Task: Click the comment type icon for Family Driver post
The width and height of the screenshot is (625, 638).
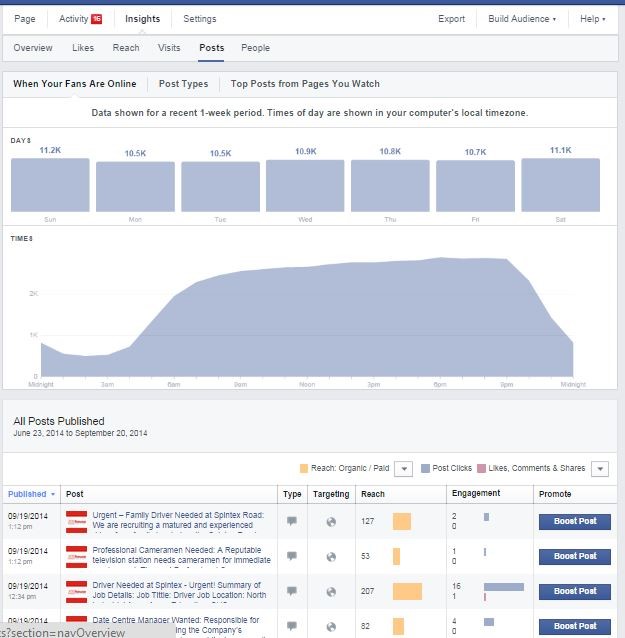Action: point(292,521)
